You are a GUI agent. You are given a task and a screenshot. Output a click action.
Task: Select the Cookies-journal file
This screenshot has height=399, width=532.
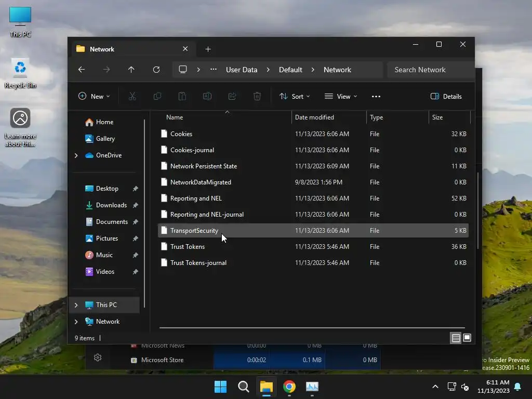point(313,150)
